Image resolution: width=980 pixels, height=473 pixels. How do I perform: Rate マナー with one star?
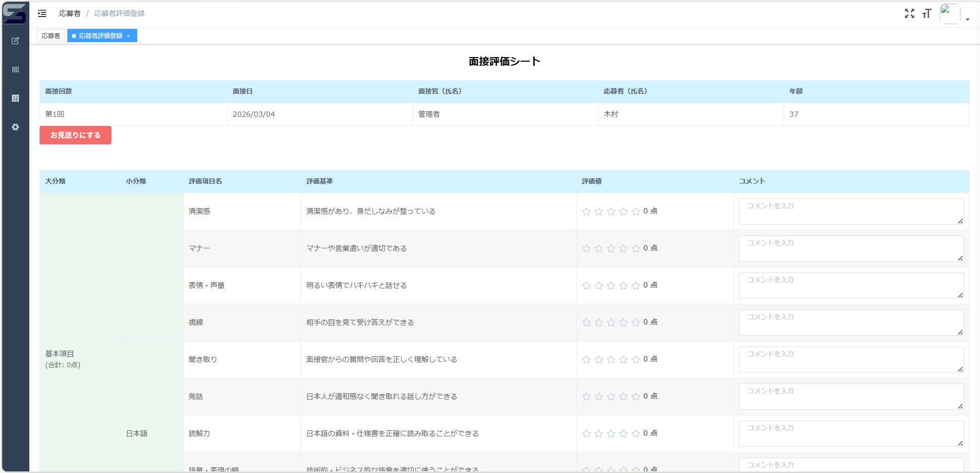tap(586, 248)
